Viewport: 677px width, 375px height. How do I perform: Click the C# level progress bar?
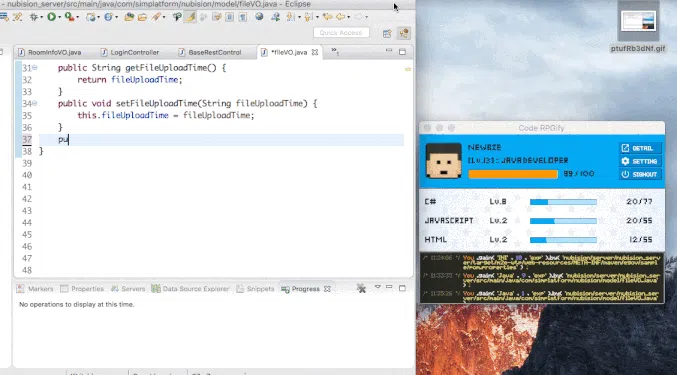(563, 202)
